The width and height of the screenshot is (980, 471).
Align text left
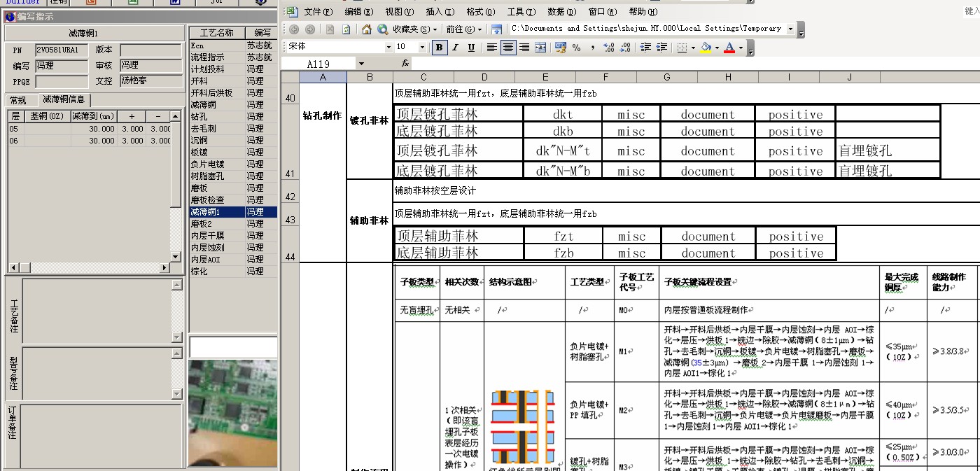pyautogui.click(x=492, y=48)
